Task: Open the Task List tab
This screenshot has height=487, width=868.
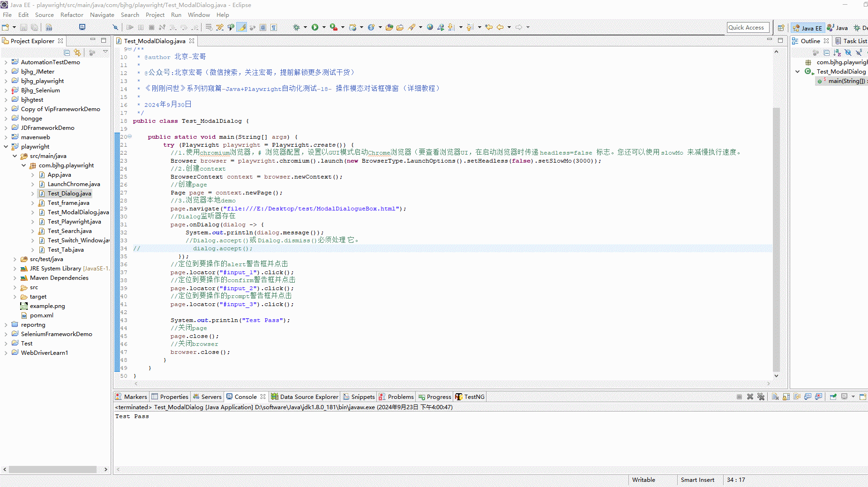Action: pos(851,41)
